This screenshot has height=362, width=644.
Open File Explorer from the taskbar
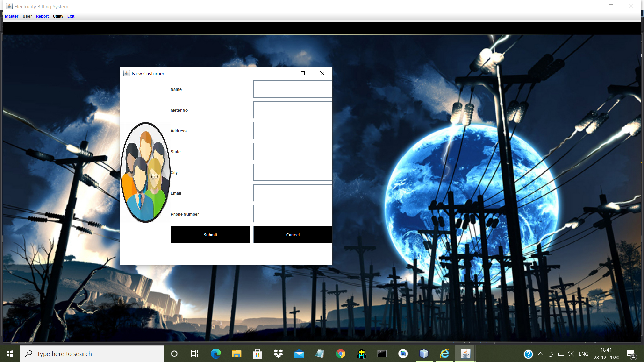236,353
